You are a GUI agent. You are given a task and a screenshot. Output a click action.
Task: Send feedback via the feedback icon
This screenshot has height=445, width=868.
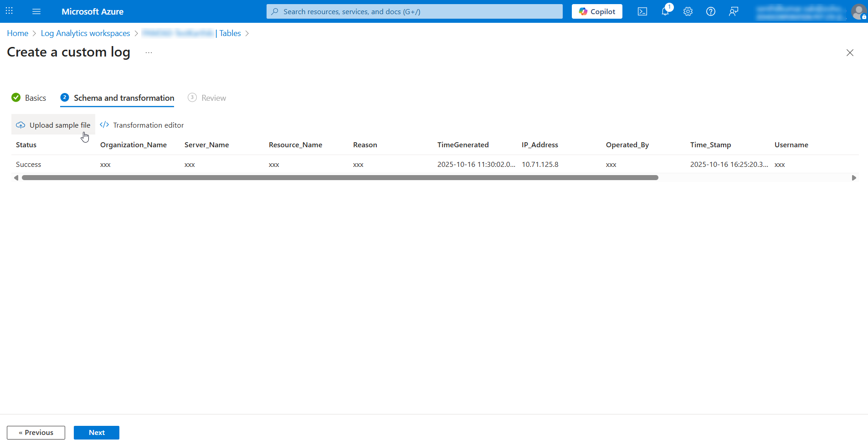[733, 11]
